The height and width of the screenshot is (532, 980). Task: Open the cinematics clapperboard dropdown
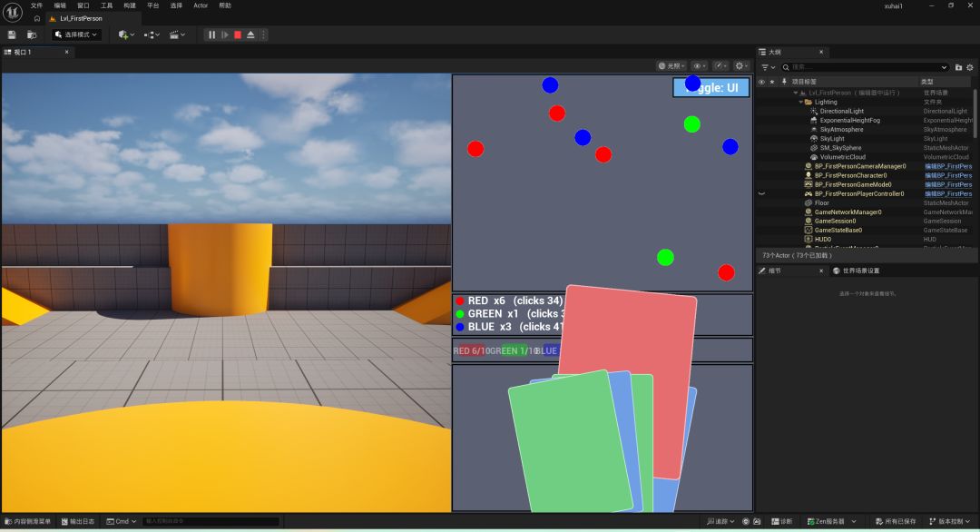[178, 35]
